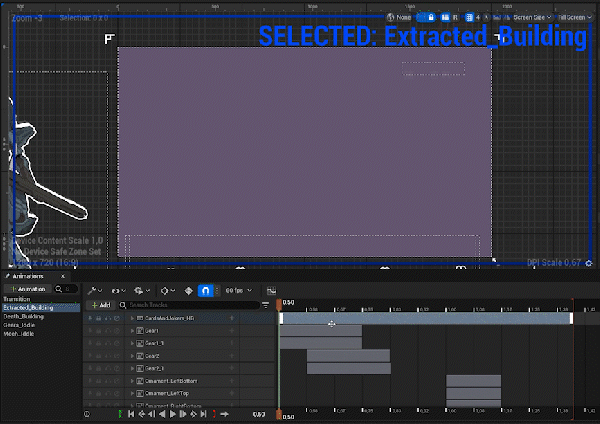Screen dimensions: 600x424
Task: Jump to start of playback range
Action: 131,414
